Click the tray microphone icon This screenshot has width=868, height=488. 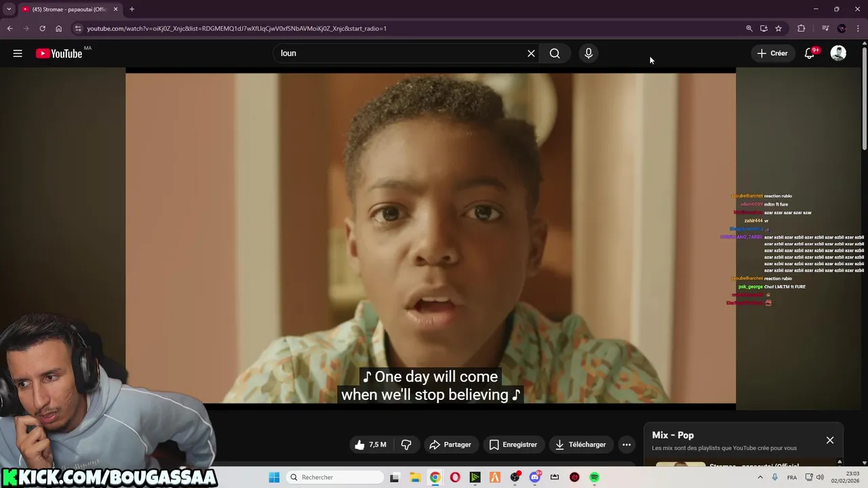click(775, 477)
